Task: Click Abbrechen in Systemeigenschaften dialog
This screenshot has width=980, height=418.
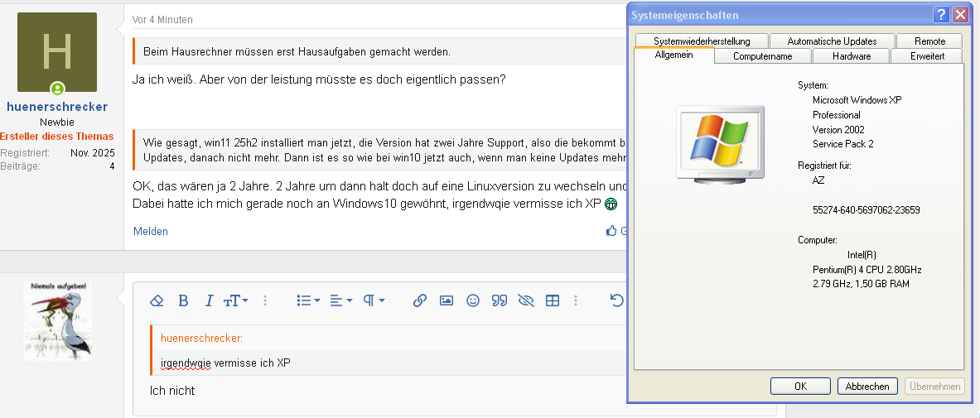Action: [867, 387]
